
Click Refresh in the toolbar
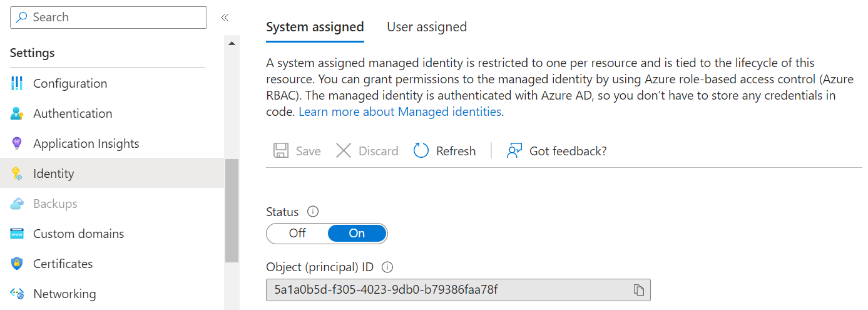[x=444, y=151]
